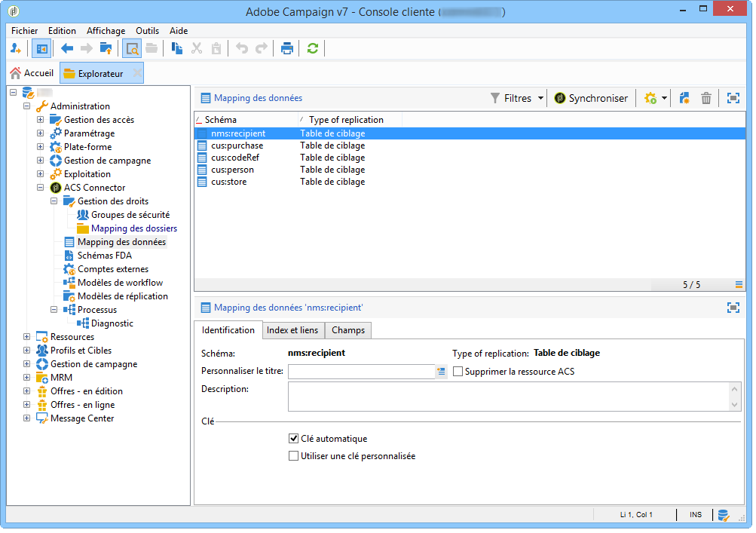Switch to the Index et liens tab
756x533 pixels.
coord(292,330)
